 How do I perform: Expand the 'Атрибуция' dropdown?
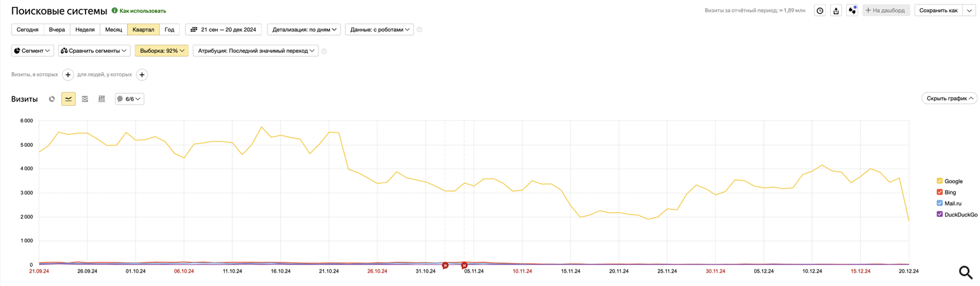(255, 51)
